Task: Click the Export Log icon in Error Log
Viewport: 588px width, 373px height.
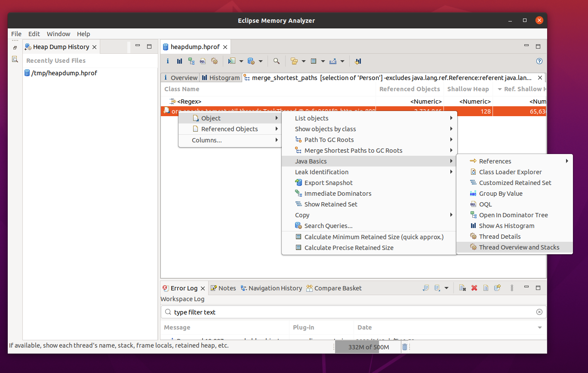Action: (426, 288)
